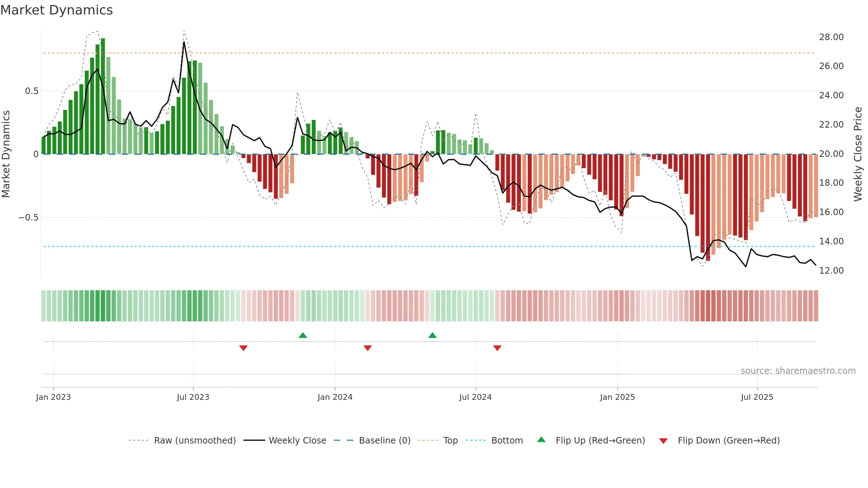
Task: Click the deepest red bar crossing the Bottom line
Action: point(708,207)
